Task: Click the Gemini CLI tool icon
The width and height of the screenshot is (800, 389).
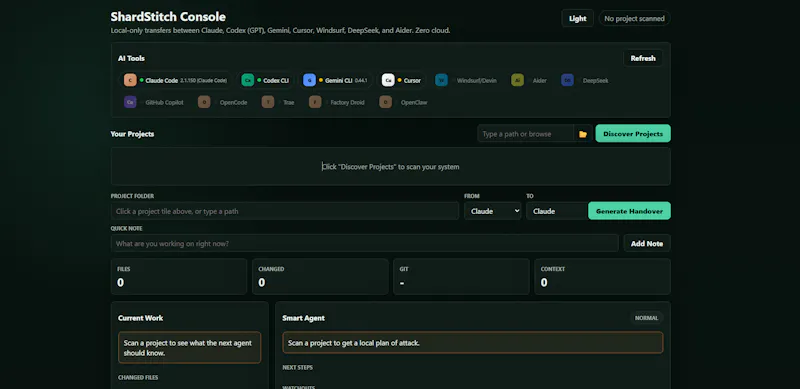Action: coord(309,80)
